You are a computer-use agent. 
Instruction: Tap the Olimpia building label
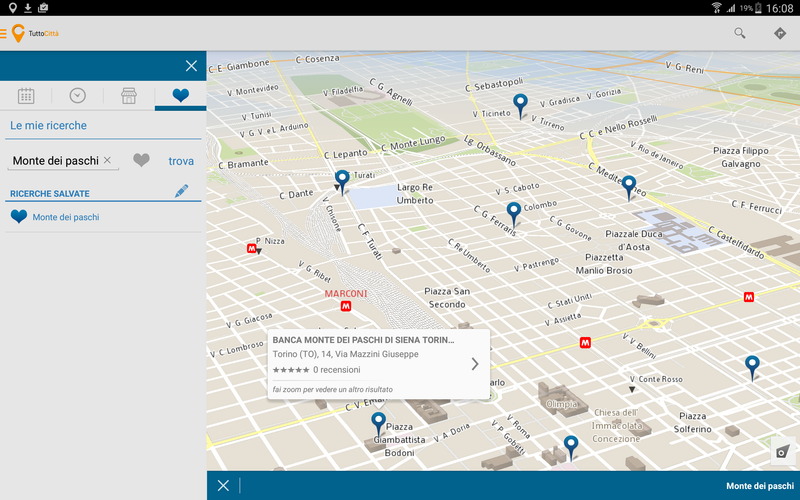[x=562, y=404]
